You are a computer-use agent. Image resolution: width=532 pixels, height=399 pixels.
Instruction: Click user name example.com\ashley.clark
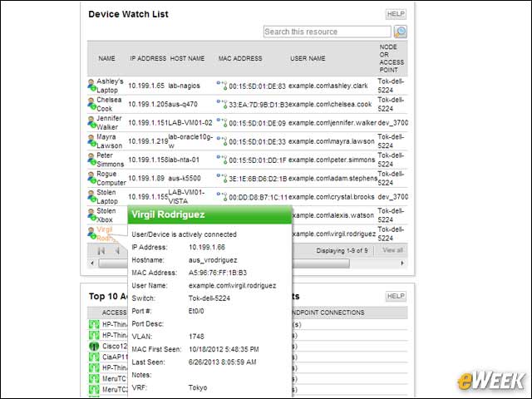coord(328,86)
